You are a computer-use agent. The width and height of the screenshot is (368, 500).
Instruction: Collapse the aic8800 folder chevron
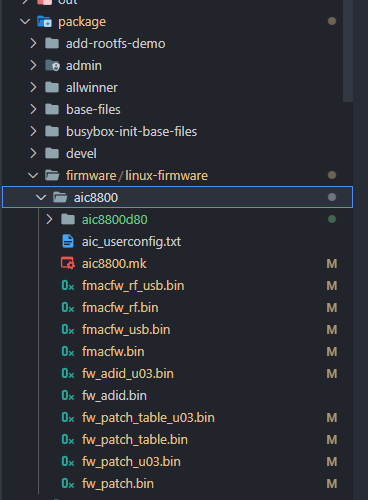[41, 197]
